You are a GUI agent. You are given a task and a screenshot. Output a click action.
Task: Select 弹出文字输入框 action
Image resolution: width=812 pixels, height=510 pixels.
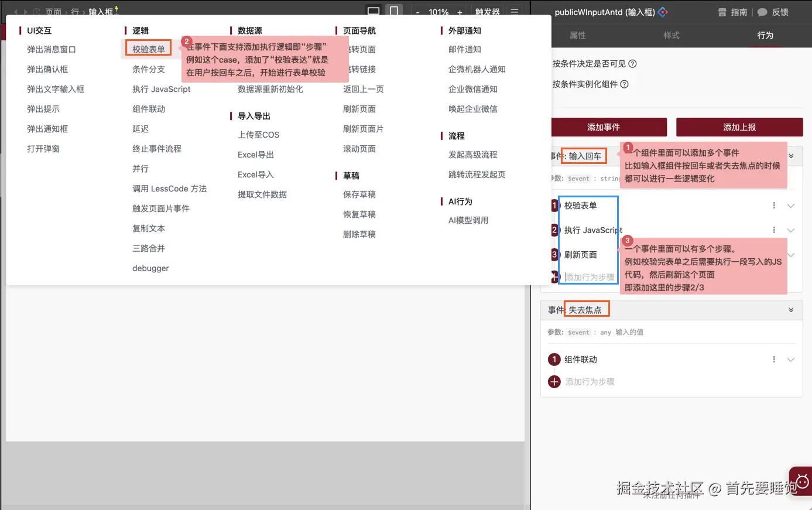[56, 89]
